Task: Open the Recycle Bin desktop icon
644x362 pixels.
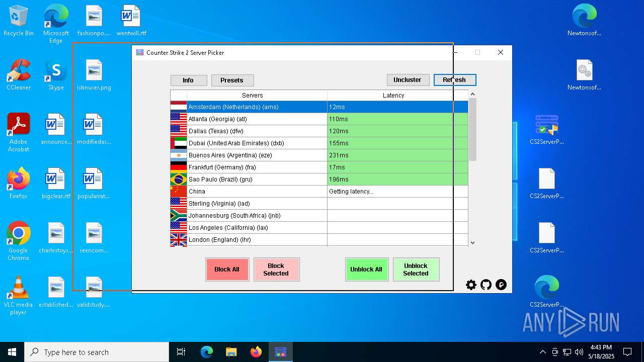Action: click(x=19, y=21)
